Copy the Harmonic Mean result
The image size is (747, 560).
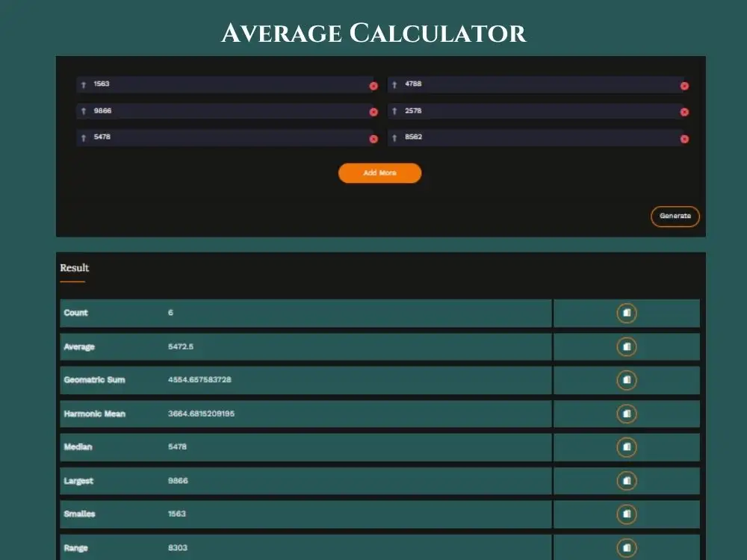click(x=627, y=414)
